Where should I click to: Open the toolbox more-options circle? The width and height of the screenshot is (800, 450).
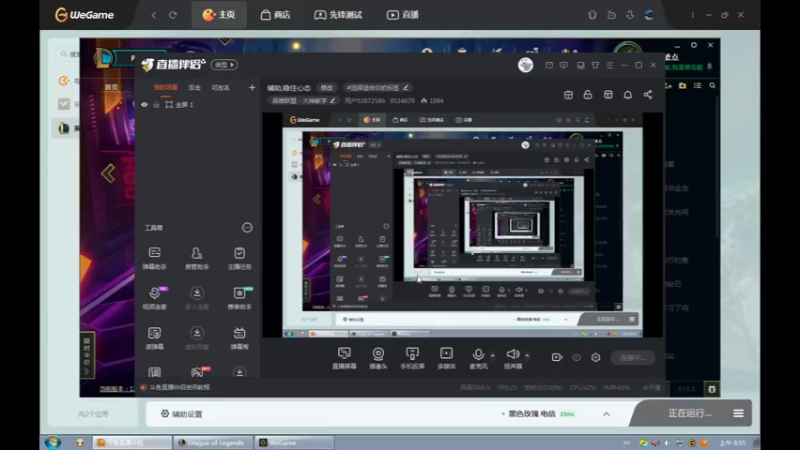pyautogui.click(x=247, y=228)
